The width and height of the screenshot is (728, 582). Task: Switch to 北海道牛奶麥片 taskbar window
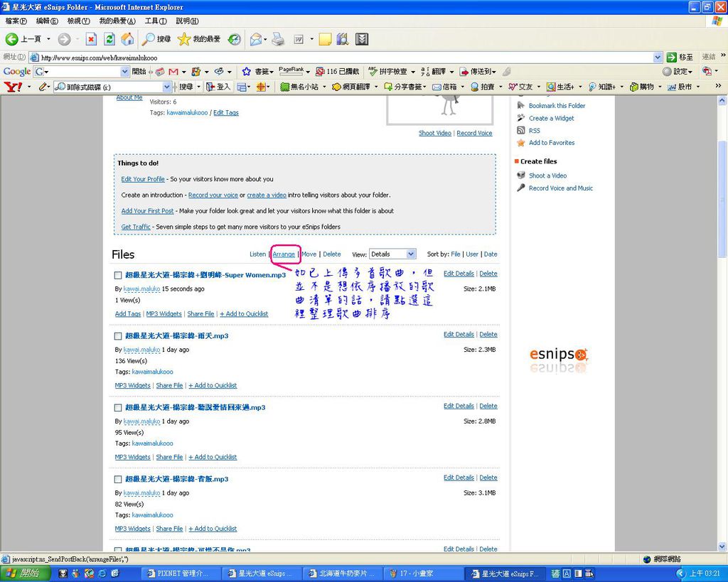coord(343,573)
